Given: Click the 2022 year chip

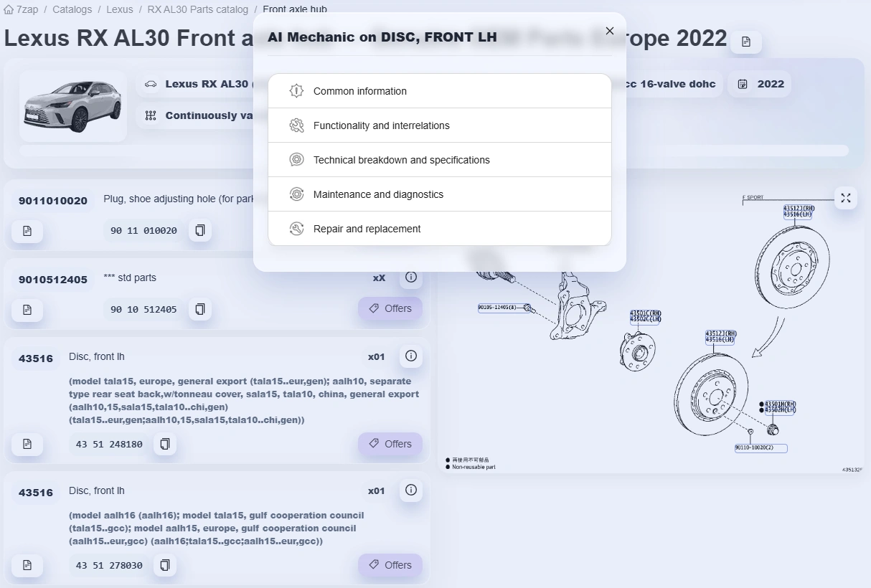Looking at the screenshot, I should coord(760,84).
